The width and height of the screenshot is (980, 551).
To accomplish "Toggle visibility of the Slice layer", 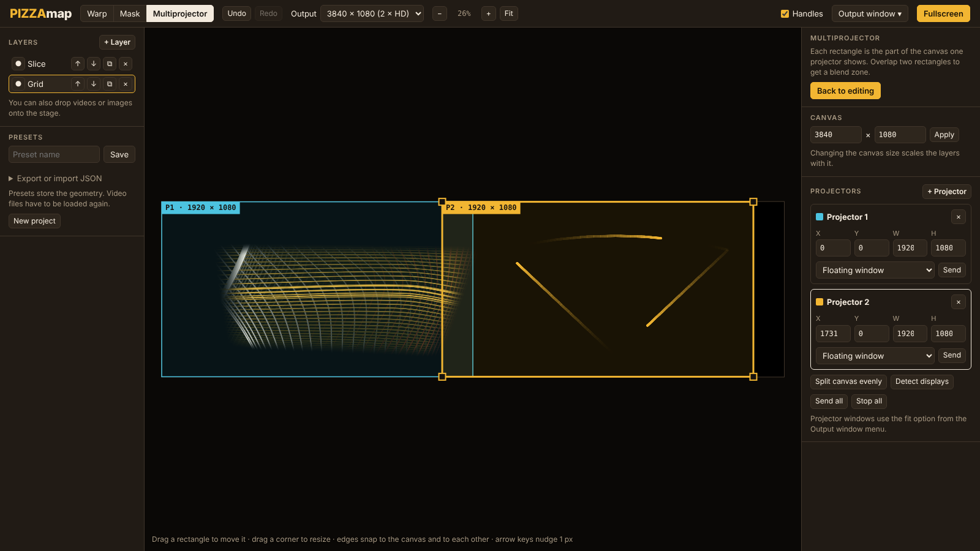I will click(18, 64).
